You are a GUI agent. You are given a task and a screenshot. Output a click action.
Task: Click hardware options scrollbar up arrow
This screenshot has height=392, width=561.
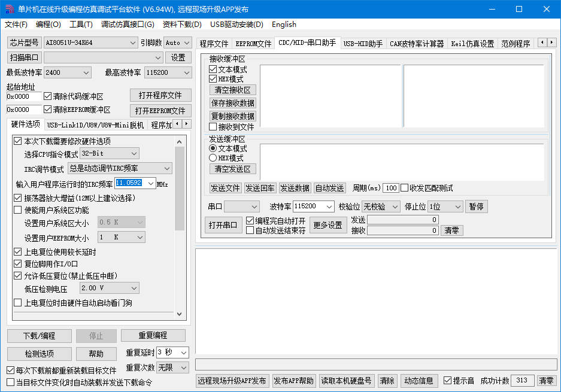(x=180, y=142)
